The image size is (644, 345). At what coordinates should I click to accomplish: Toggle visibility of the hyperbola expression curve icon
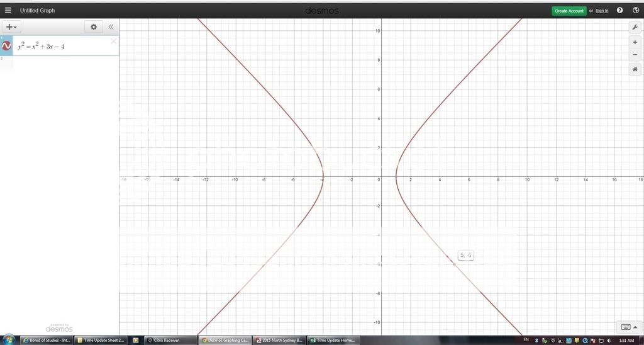tap(7, 46)
